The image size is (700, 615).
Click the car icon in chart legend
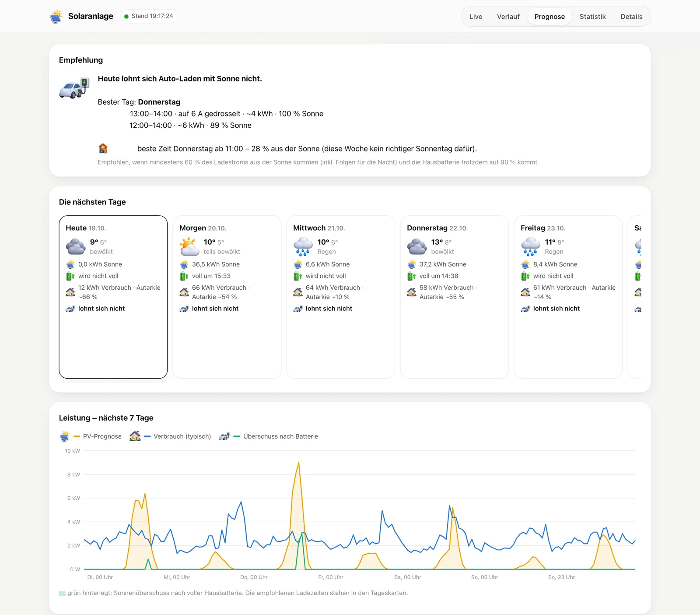pos(224,436)
